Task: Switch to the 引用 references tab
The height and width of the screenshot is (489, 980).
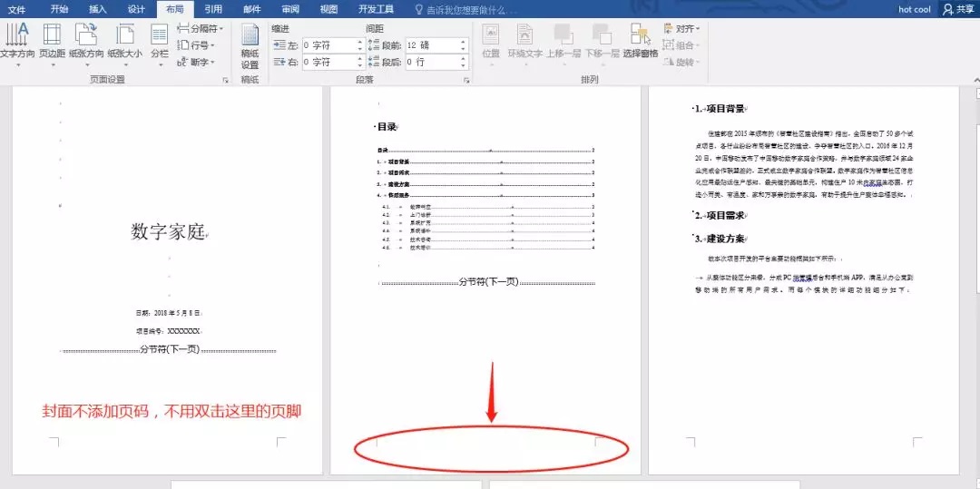Action: (x=213, y=9)
